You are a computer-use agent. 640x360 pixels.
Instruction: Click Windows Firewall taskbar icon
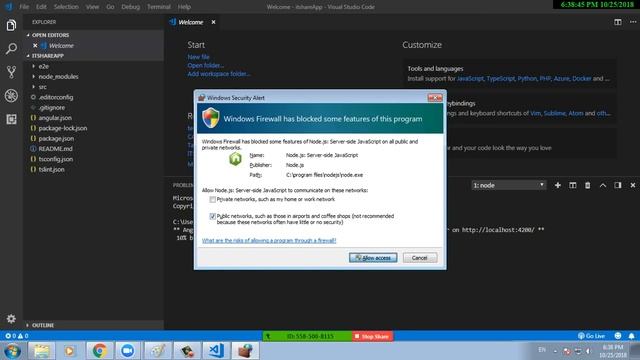click(x=245, y=351)
